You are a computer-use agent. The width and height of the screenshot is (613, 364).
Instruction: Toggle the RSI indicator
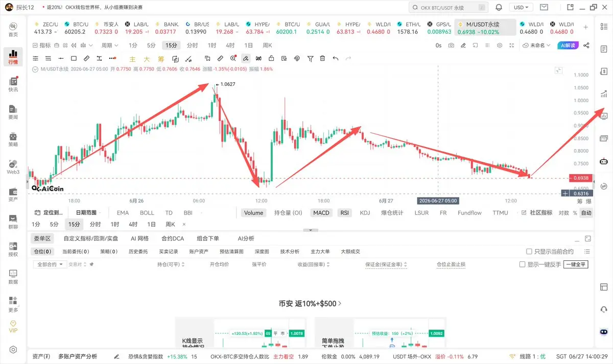(x=345, y=213)
